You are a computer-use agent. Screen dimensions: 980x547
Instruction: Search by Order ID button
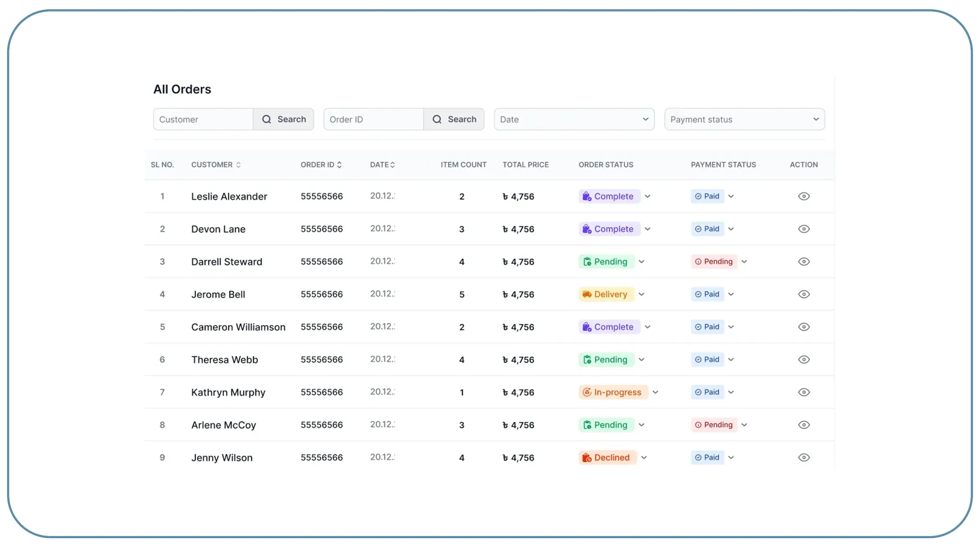(454, 119)
